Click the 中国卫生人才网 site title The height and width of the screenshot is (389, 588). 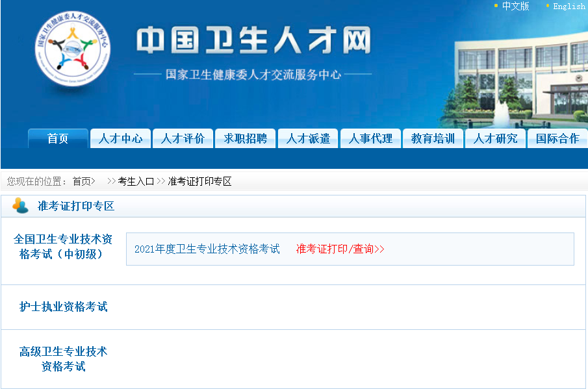[253, 40]
